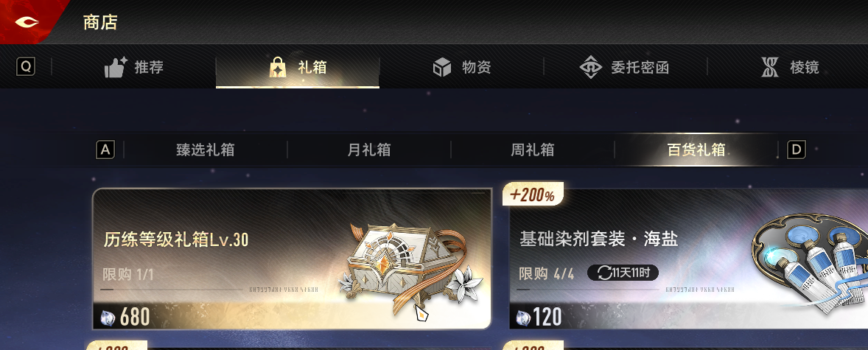Click the 11天11时 refresh timer badge
868x350 pixels.
(x=623, y=273)
